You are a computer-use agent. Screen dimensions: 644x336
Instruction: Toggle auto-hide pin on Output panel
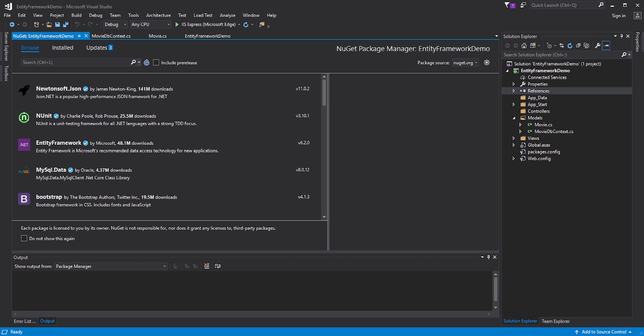[489, 257]
